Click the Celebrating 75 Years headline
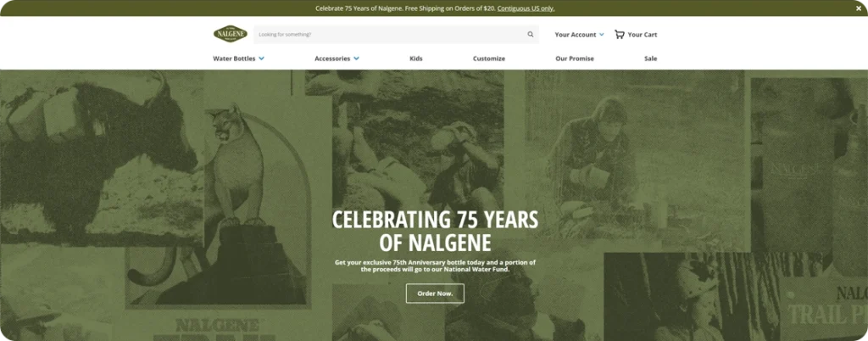The height and width of the screenshot is (341, 868). (435, 232)
